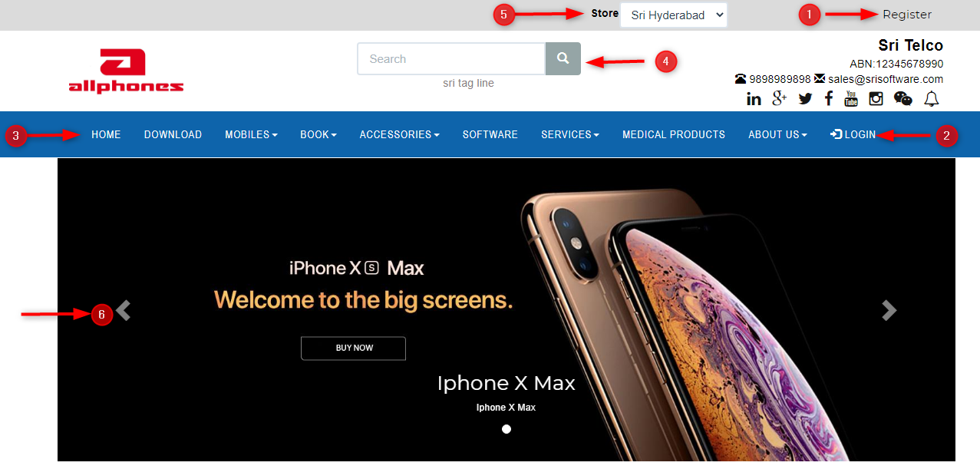Screen dimensions: 980x469
Task: Advance to next carousel slide arrow
Action: coord(889,310)
